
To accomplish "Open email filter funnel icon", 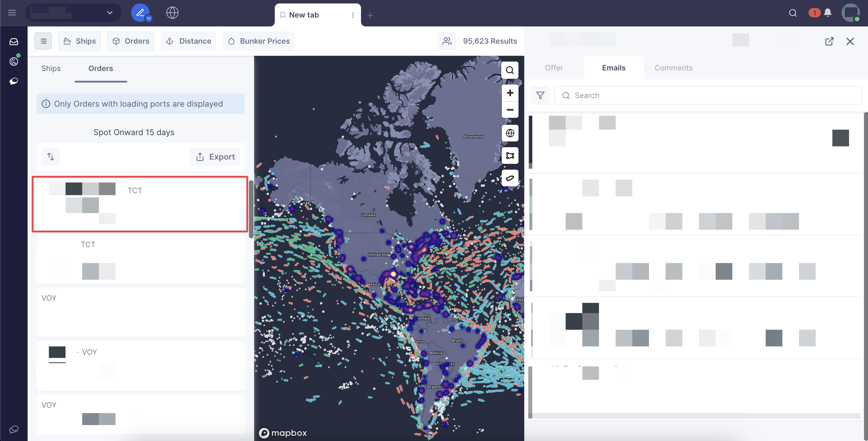I will (540, 95).
